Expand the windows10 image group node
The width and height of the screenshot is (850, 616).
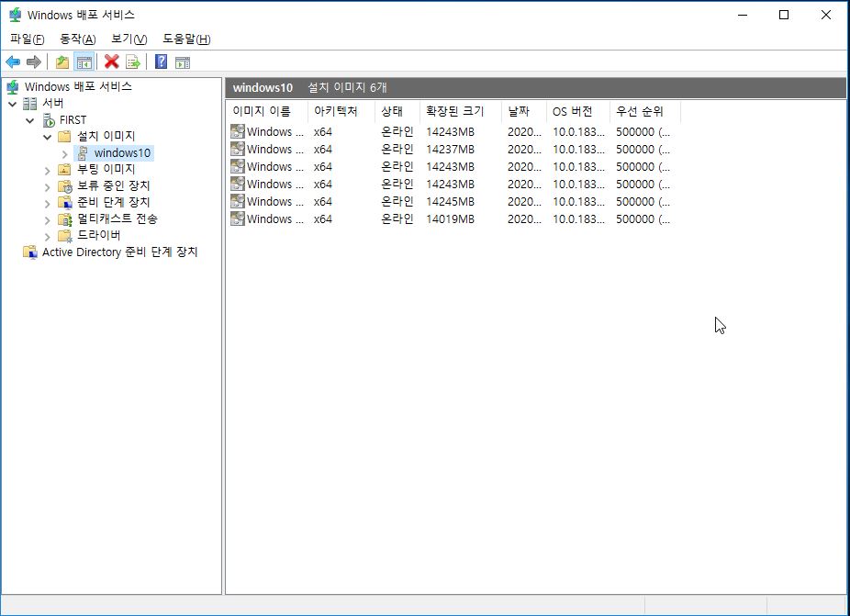point(65,154)
